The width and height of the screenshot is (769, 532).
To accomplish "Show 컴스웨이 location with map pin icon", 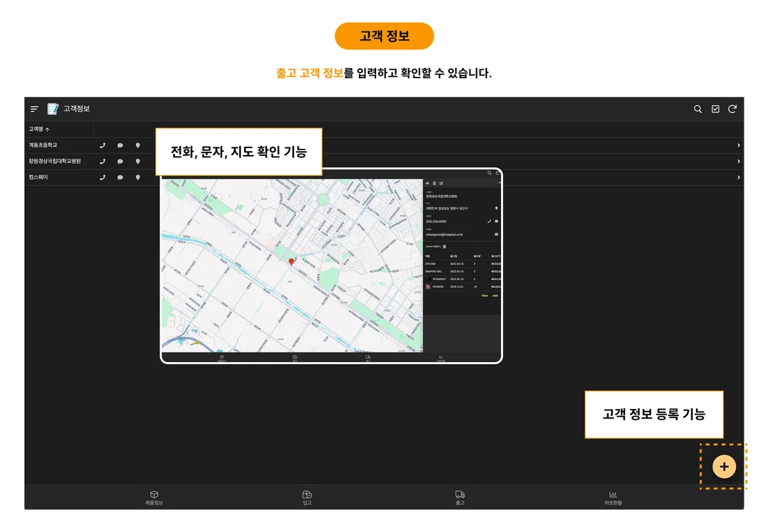I will point(138,178).
